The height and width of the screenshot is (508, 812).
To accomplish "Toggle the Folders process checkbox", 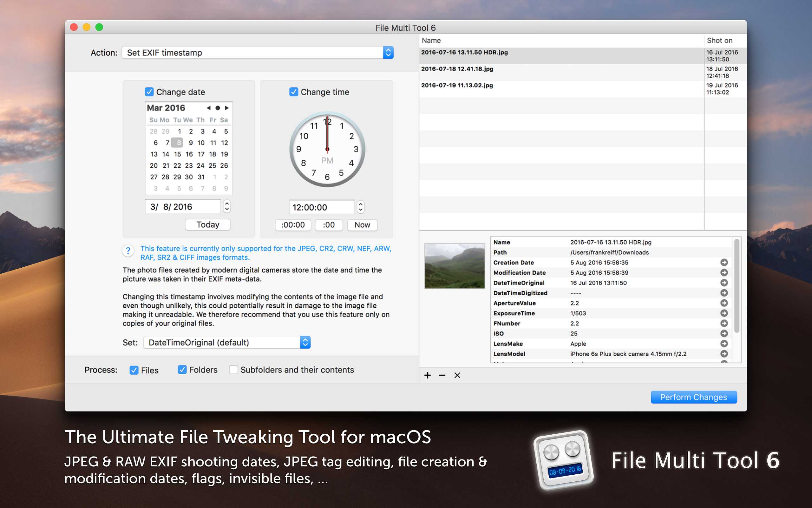I will coord(182,370).
